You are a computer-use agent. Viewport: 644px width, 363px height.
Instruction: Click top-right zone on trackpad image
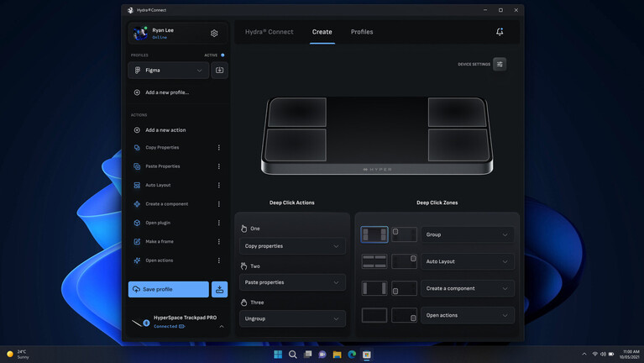click(457, 112)
